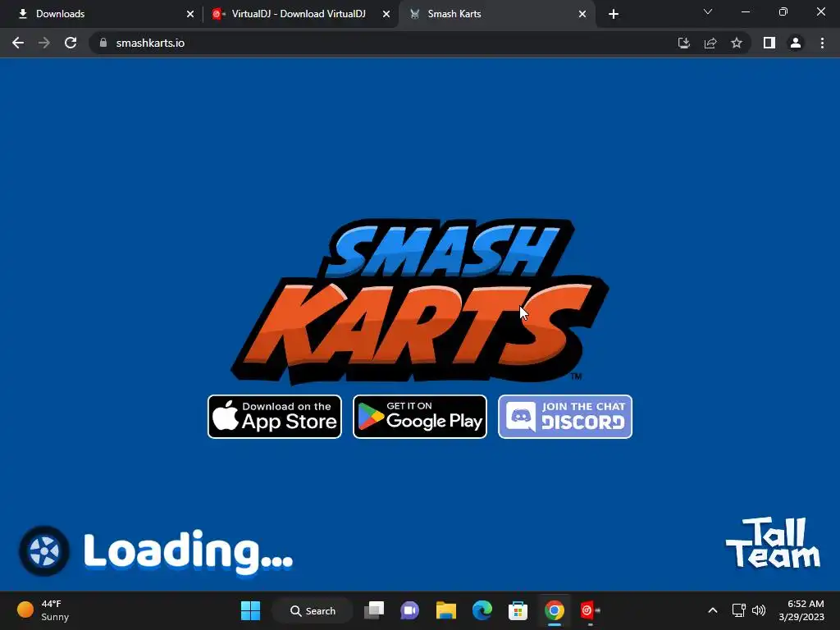Open the Windows Start menu
The height and width of the screenshot is (630, 840).
point(250,610)
